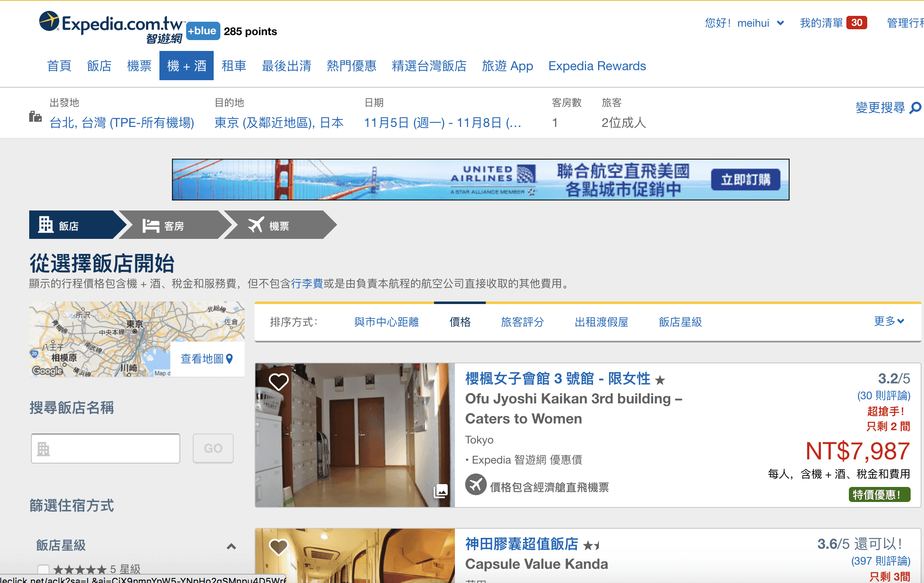Click the 特價優惠! green badge
924x583 pixels.
[879, 495]
